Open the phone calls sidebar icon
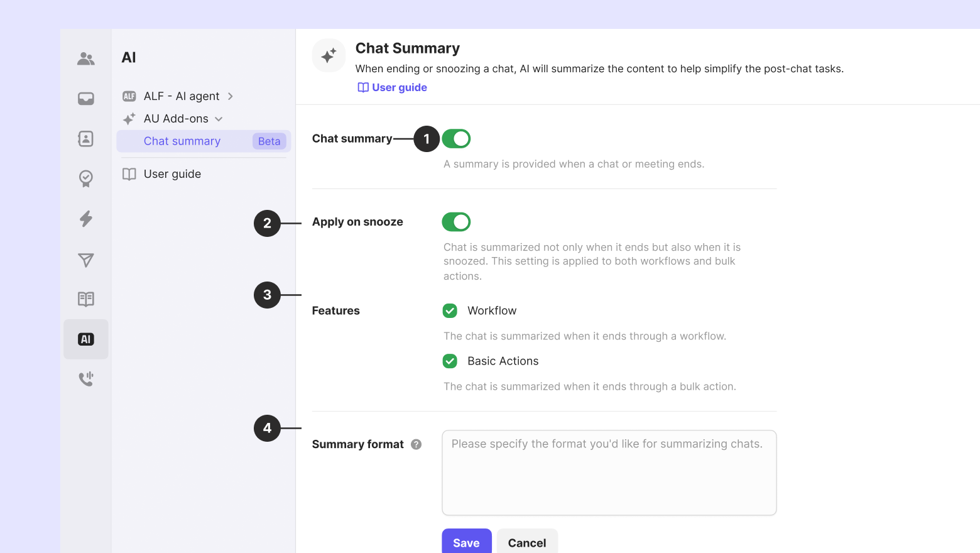The width and height of the screenshot is (980, 553). 86,379
